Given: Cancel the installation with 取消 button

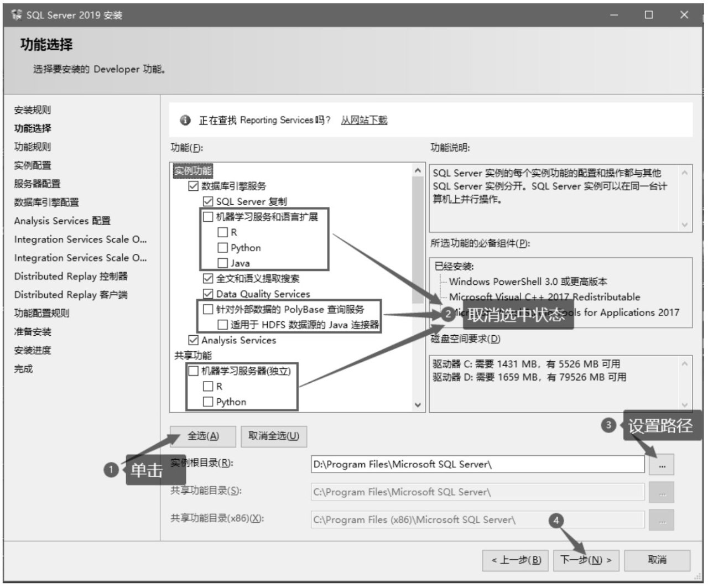Looking at the screenshot, I should click(x=657, y=560).
